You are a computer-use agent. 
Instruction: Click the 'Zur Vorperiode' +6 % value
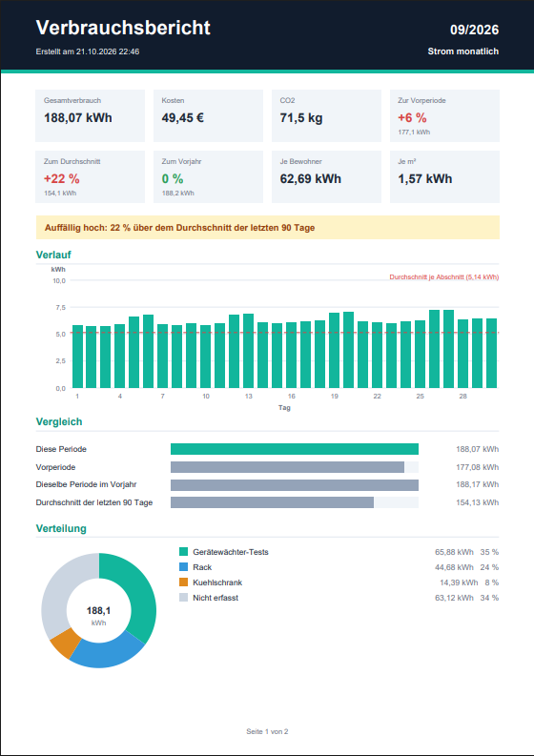pos(412,117)
